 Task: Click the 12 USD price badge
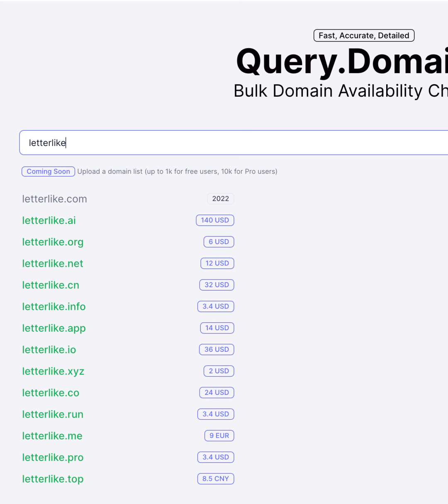(217, 263)
